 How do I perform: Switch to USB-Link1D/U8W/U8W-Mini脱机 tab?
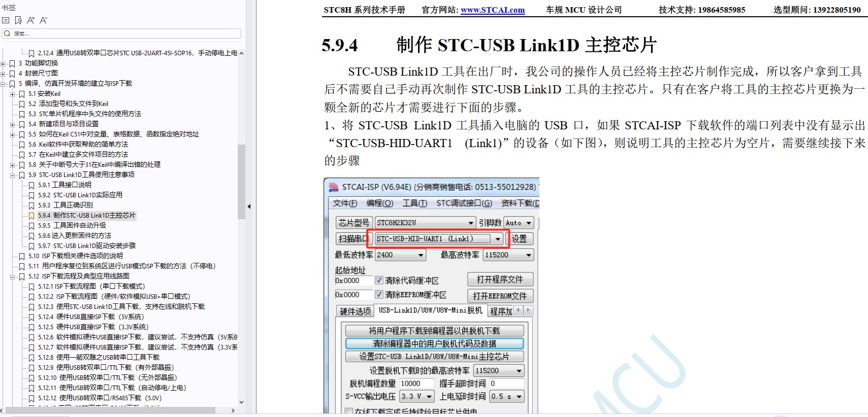[x=430, y=310]
